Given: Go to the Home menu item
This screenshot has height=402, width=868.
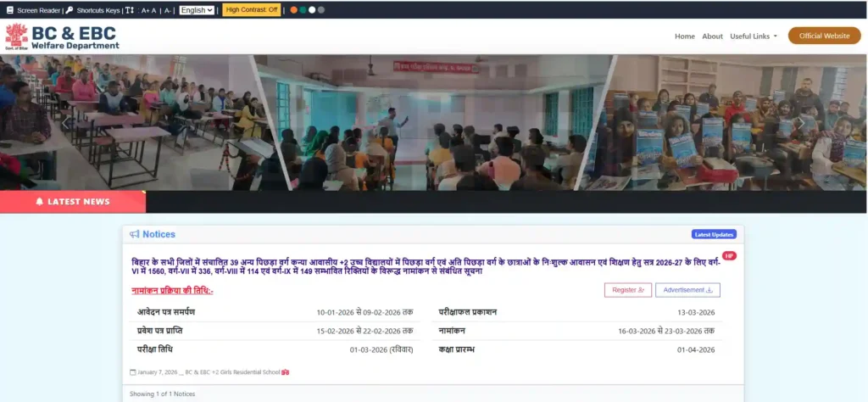Looking at the screenshot, I should [x=685, y=36].
